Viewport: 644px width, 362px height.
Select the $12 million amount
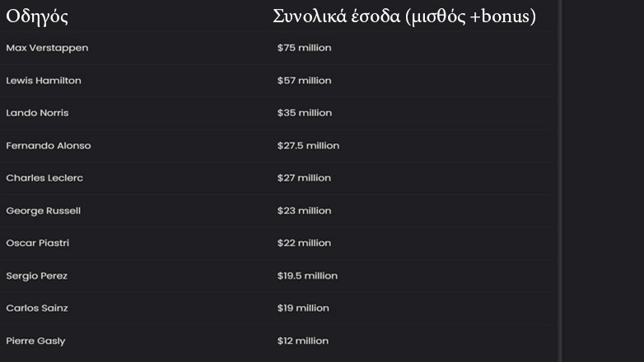pos(303,341)
